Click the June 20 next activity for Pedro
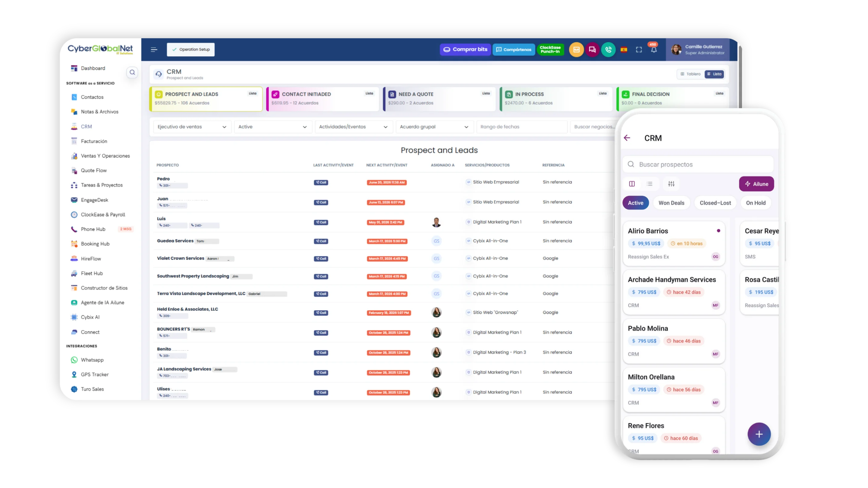Viewport: 868px width, 488px height. click(386, 182)
